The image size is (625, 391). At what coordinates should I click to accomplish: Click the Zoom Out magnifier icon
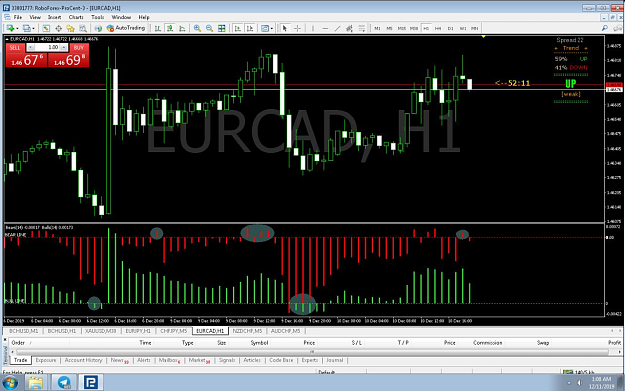tap(209, 28)
